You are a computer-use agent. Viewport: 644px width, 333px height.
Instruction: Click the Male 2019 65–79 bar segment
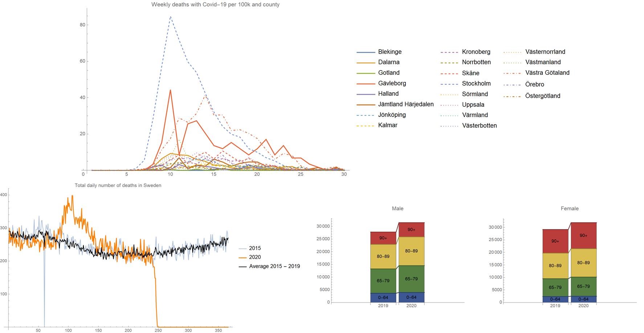click(383, 281)
